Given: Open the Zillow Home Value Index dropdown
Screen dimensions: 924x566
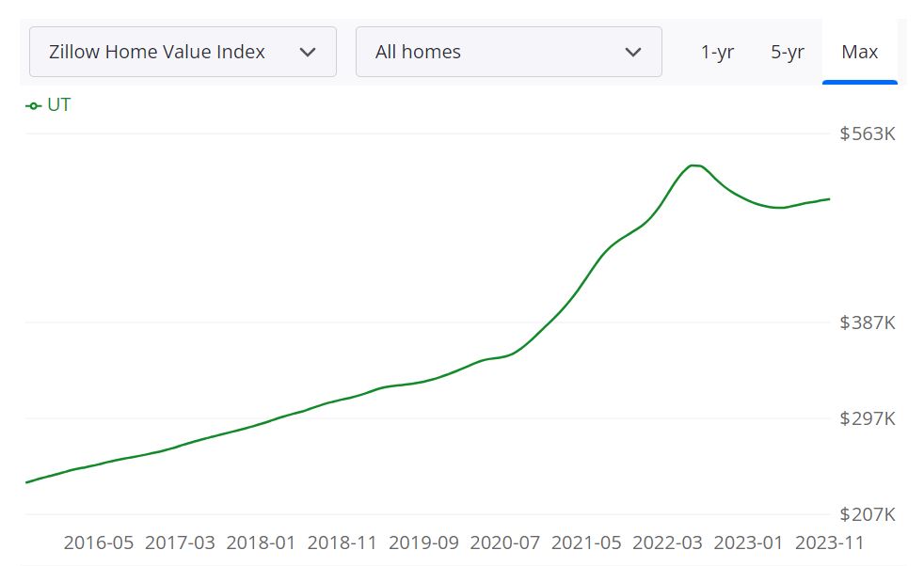Looking at the screenshot, I should [x=183, y=52].
